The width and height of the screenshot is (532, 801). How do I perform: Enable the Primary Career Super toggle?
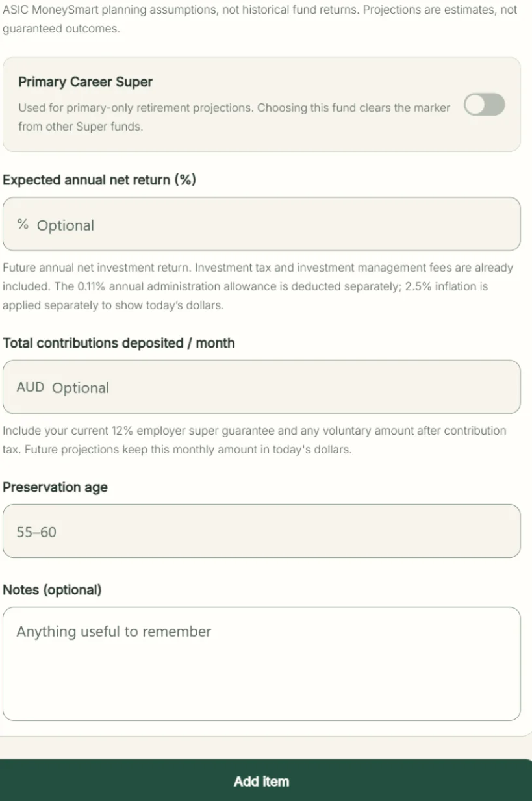(484, 105)
